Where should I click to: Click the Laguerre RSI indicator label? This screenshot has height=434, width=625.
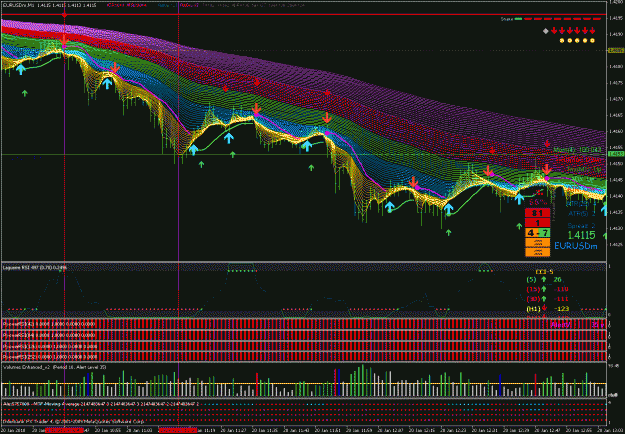pos(35,267)
